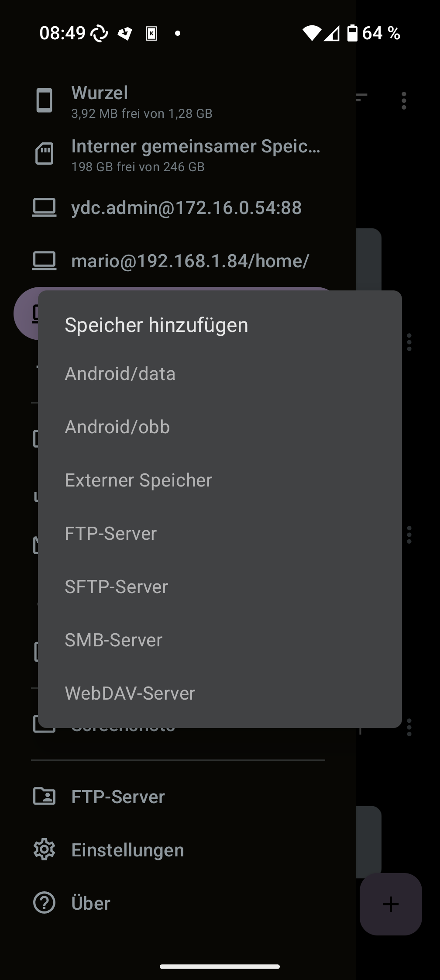Open the top-right three-dot overflow menu

pyautogui.click(x=404, y=100)
